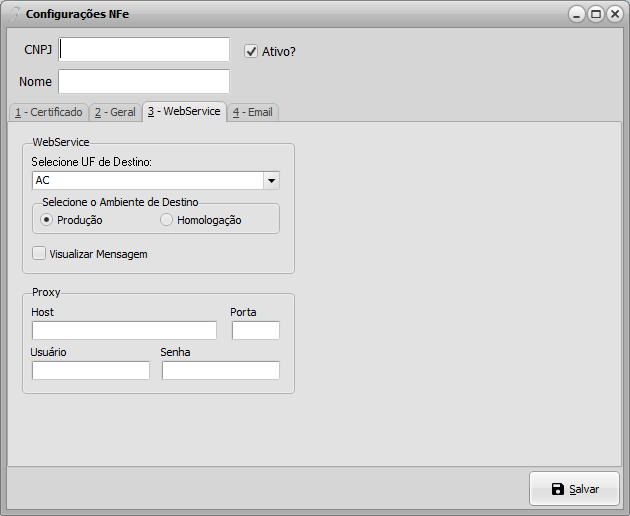Select the Produção radio button
630x516 pixels.
coord(46,220)
